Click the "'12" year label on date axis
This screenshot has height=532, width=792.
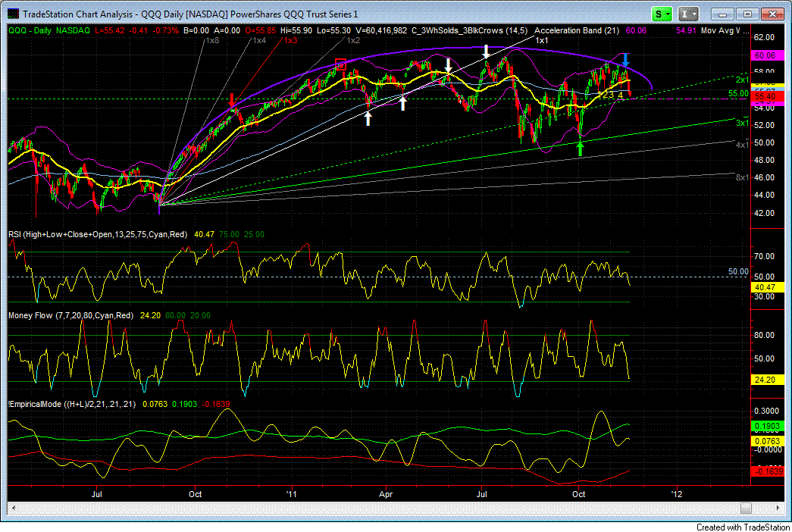(676, 494)
